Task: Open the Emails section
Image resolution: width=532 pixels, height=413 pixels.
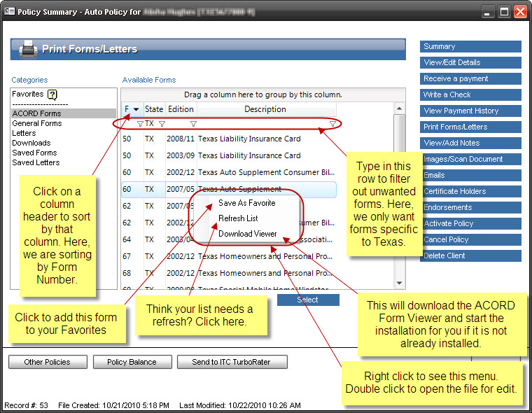Action: pos(472,175)
